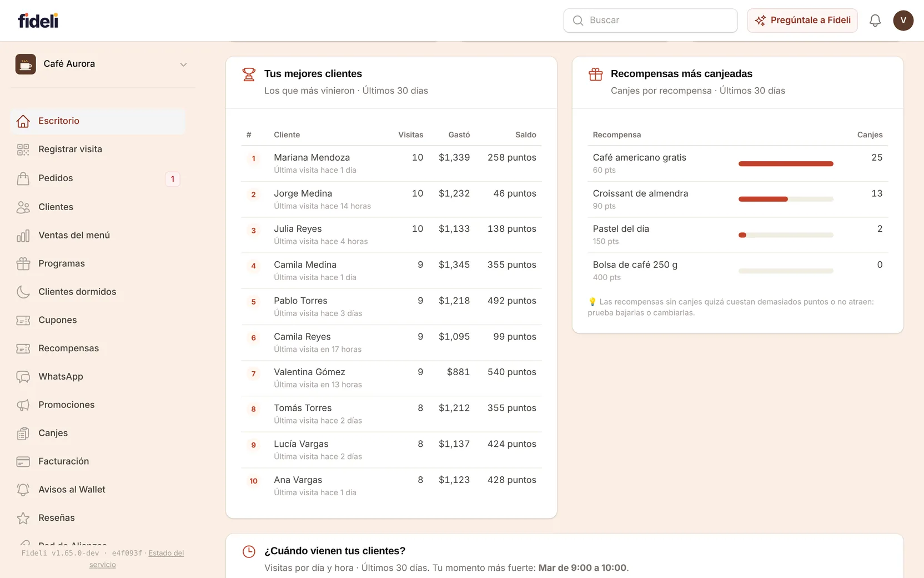Open the Canjes section label
Image resolution: width=924 pixels, height=578 pixels.
[53, 433]
